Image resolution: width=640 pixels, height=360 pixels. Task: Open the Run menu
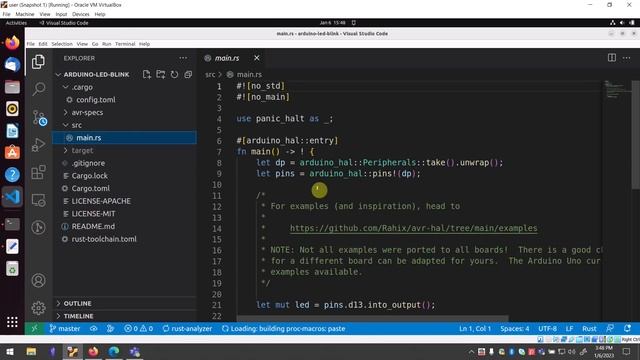tap(107, 44)
